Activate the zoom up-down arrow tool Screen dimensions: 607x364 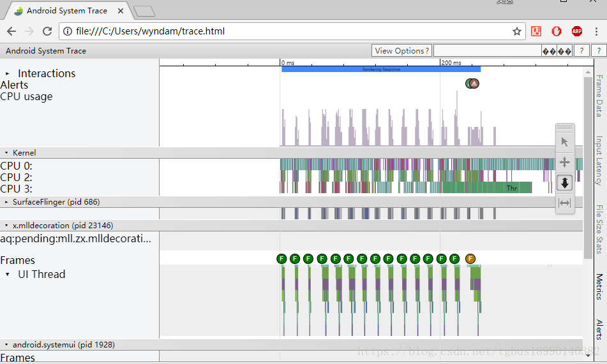point(564,182)
